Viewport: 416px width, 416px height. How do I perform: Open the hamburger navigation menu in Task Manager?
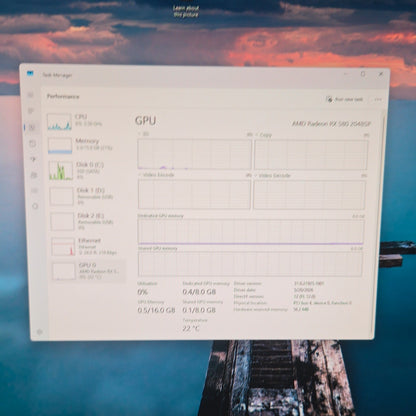(x=31, y=95)
